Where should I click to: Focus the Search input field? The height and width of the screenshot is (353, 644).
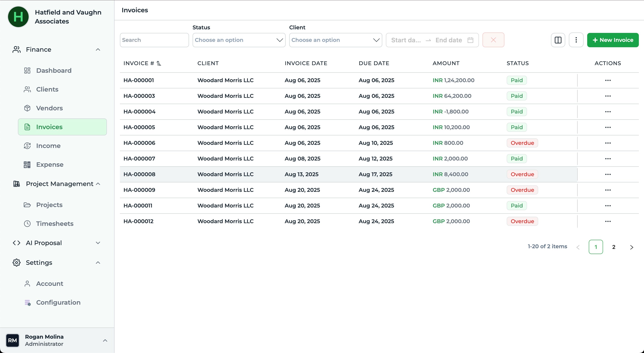pos(154,40)
